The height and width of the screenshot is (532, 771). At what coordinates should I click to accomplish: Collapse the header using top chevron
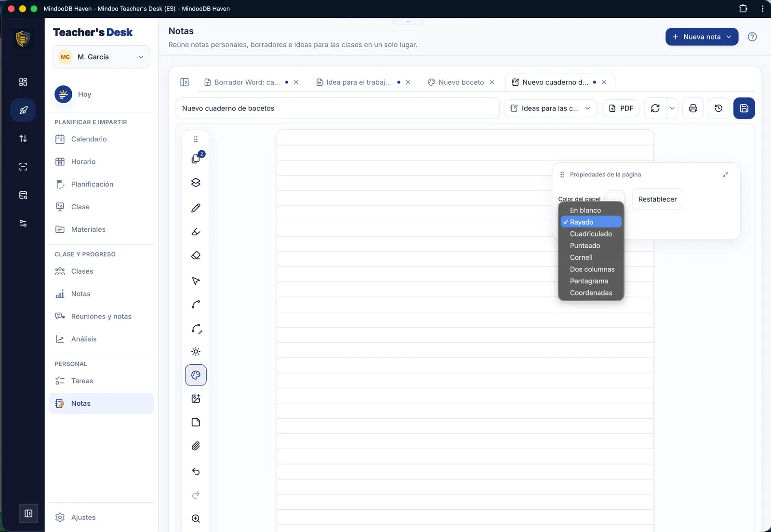(408, 21)
